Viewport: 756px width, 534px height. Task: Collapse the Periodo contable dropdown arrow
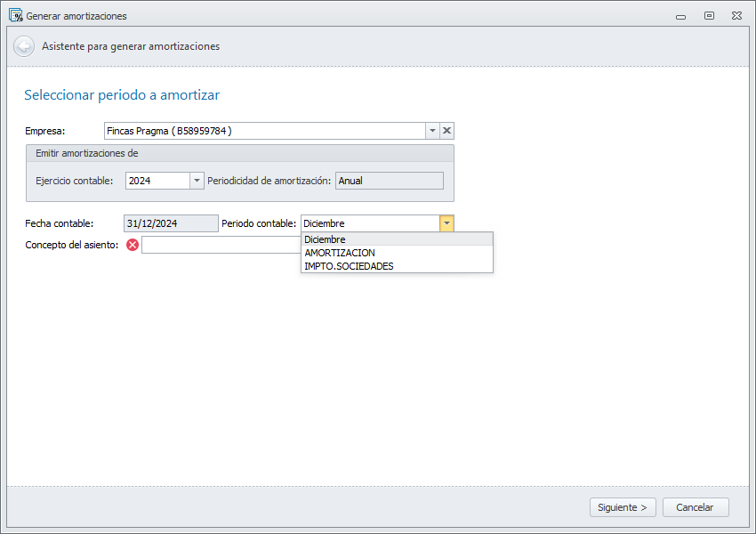[446, 223]
